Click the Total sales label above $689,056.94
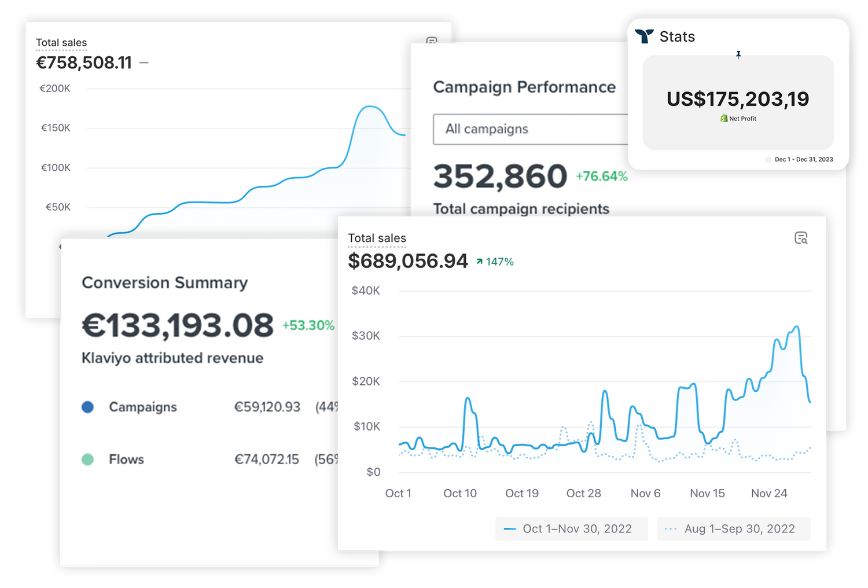Screen dimensions: 868x588 pyautogui.click(x=377, y=238)
